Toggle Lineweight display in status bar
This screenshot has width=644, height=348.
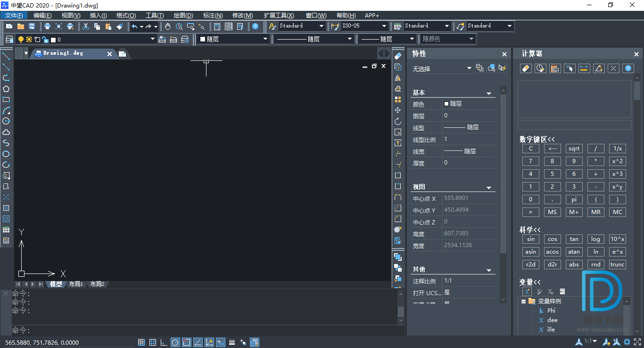point(232,342)
